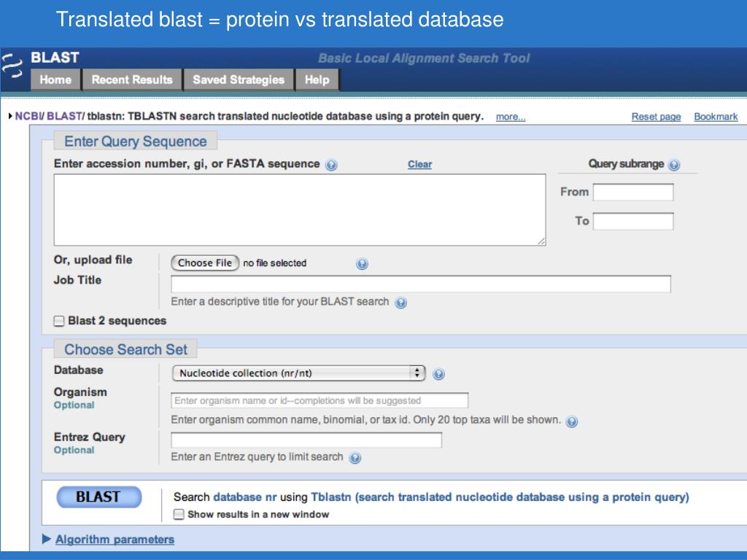Image resolution: width=747 pixels, height=560 pixels.
Task: Open the NCBI breadcrumb link
Action: 28,116
